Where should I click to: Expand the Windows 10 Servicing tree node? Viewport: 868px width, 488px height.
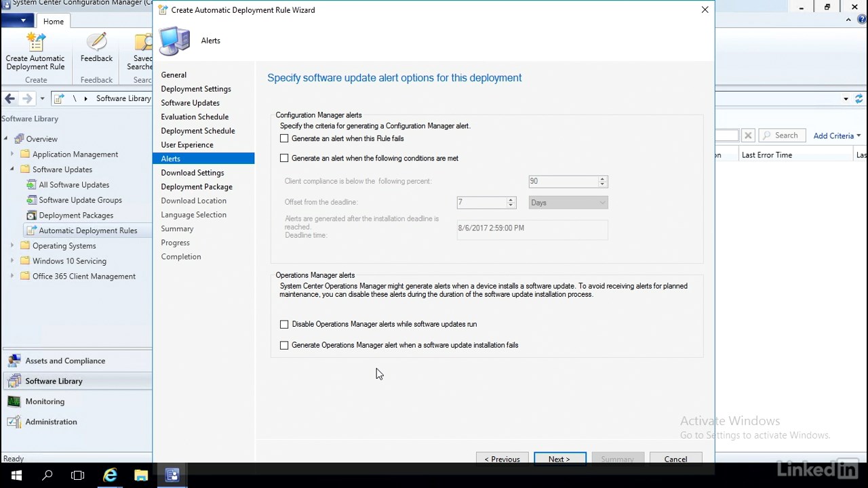(x=12, y=261)
